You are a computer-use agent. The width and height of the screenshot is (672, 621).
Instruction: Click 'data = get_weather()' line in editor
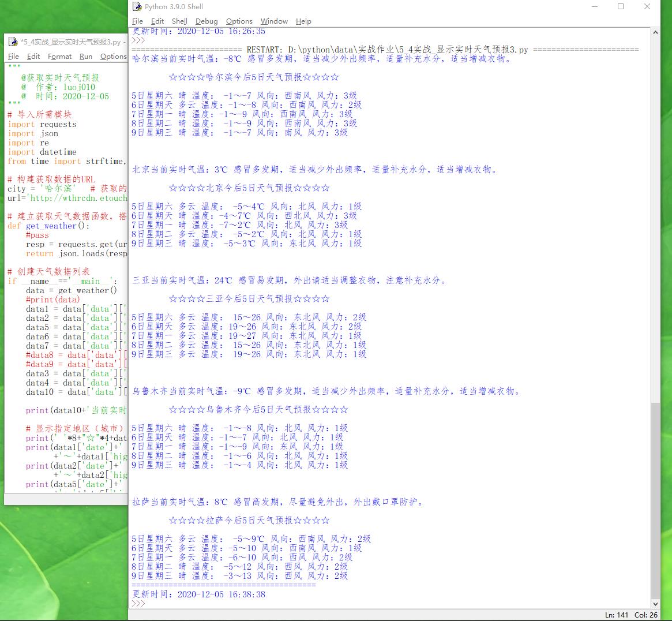(x=71, y=291)
